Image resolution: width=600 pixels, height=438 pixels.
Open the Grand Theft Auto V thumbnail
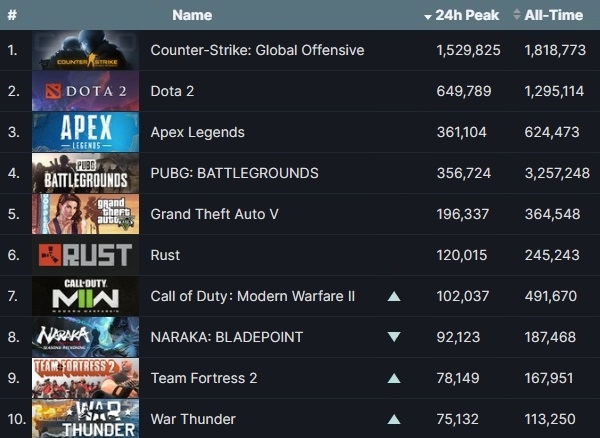(85, 214)
